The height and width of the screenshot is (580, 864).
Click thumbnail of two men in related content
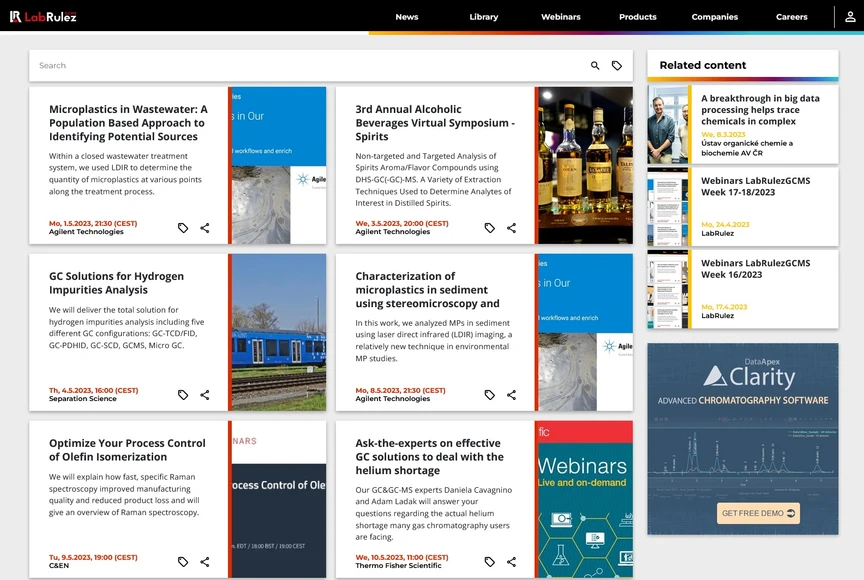coord(668,124)
